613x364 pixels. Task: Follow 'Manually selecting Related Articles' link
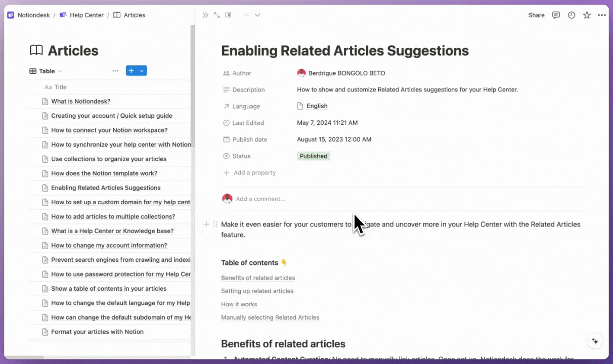(x=270, y=317)
